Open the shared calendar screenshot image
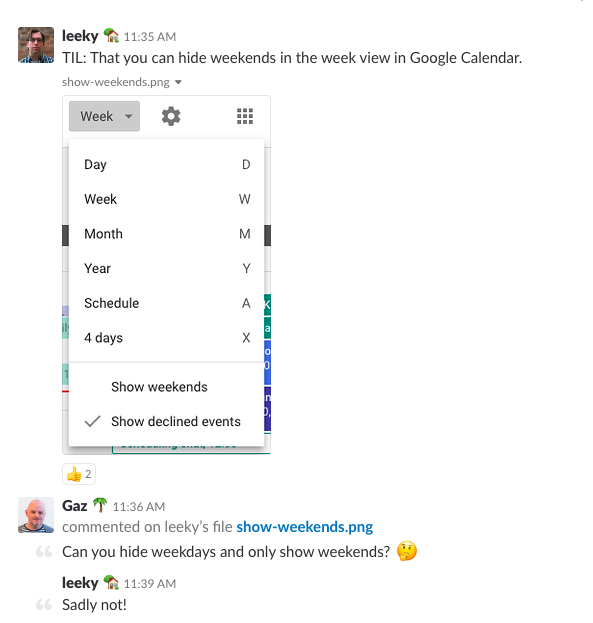This screenshot has height=623, width=593. pyautogui.click(x=166, y=275)
